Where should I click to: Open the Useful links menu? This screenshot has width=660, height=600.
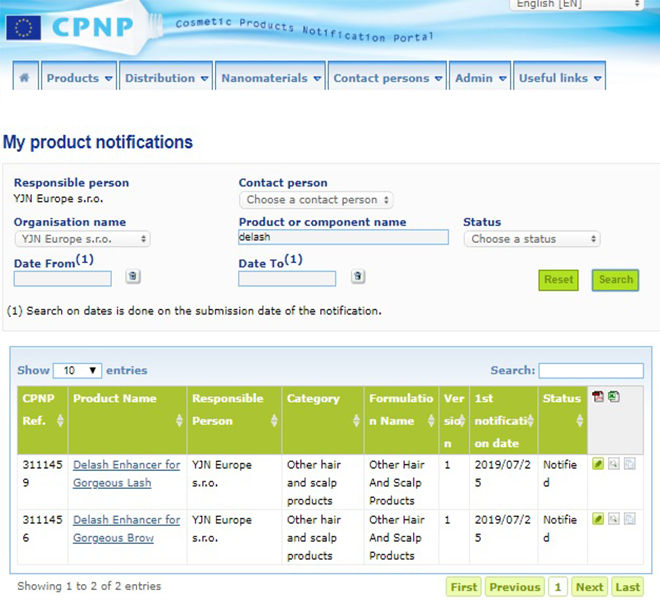point(560,77)
